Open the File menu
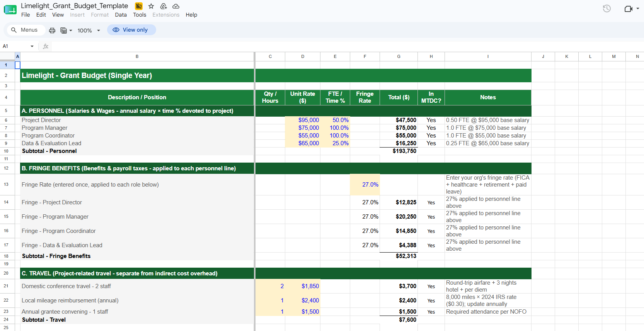 (x=26, y=15)
